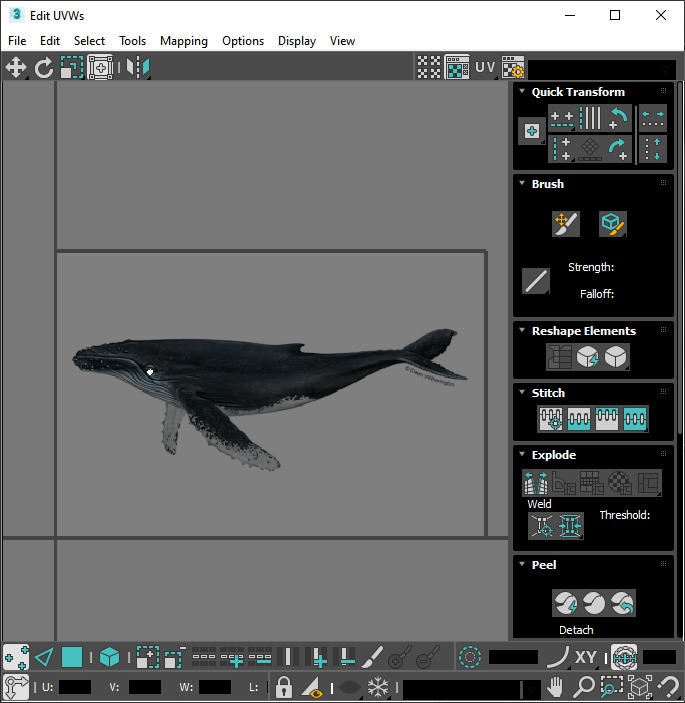The image size is (685, 703).
Task: Open the View menu
Action: coord(342,41)
